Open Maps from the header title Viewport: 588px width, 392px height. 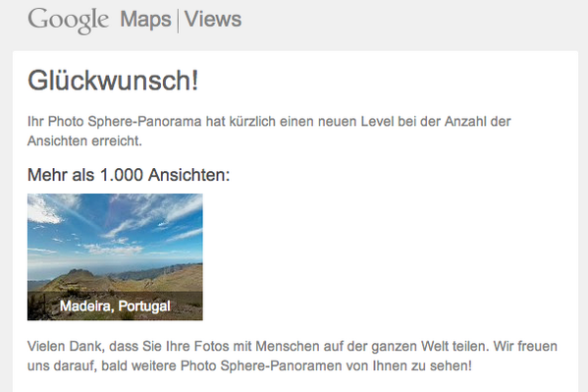(x=145, y=19)
